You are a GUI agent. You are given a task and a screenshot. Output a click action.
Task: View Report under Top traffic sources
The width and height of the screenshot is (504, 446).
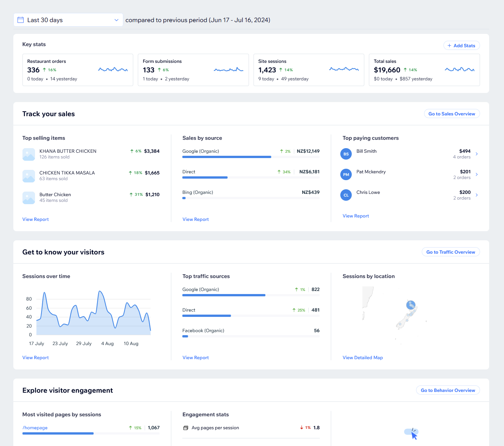[x=196, y=358]
